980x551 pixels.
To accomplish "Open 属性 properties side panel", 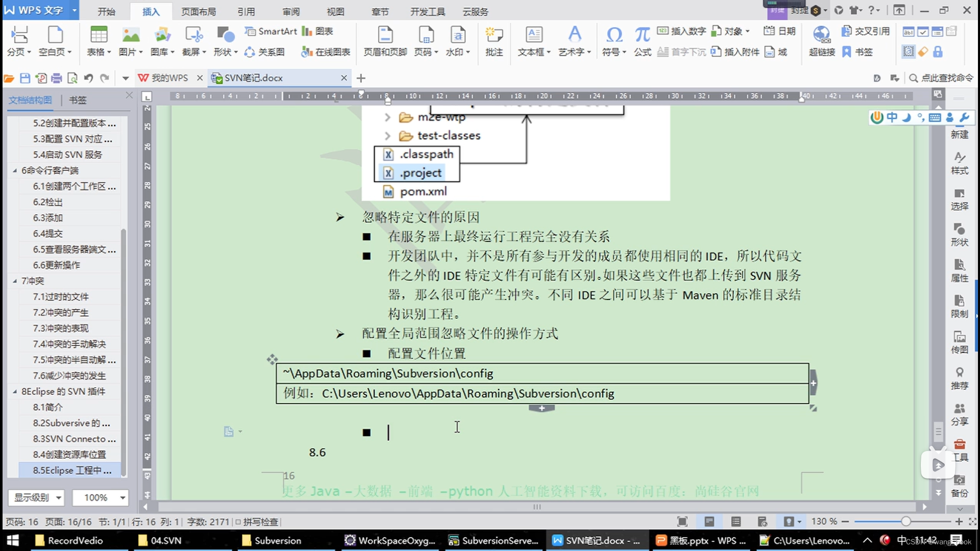I will [959, 270].
